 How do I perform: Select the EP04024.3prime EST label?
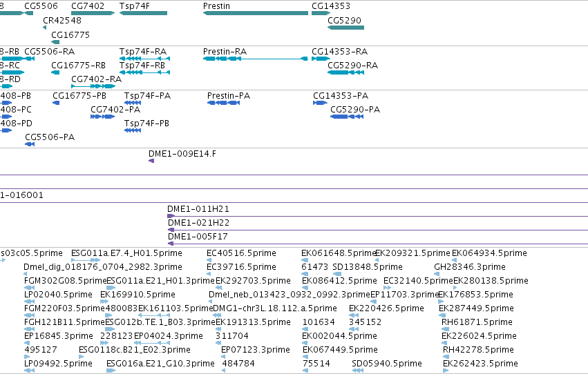click(x=169, y=336)
